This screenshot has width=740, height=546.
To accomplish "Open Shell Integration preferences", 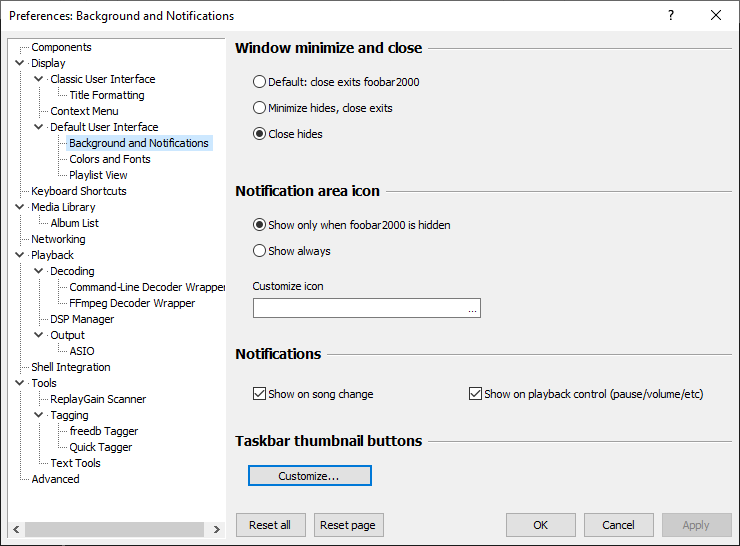I will [x=71, y=367].
